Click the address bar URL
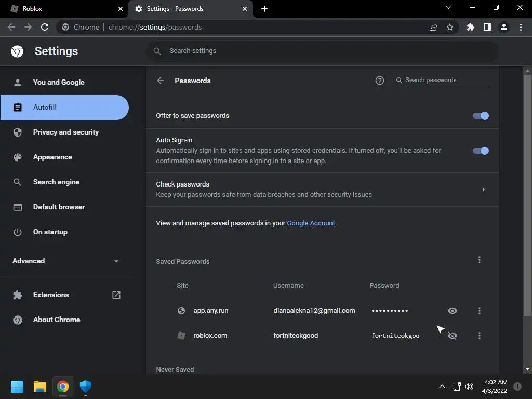532x399 pixels. (x=155, y=27)
